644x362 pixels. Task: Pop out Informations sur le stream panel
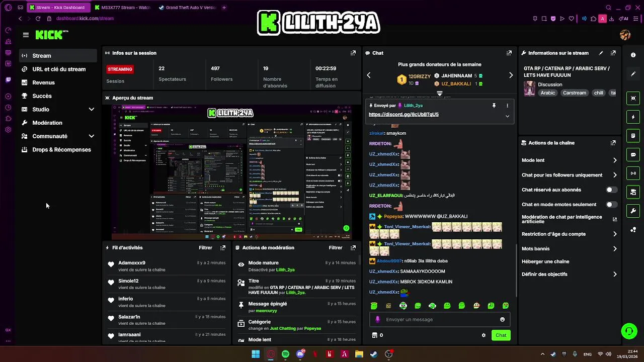tap(613, 53)
